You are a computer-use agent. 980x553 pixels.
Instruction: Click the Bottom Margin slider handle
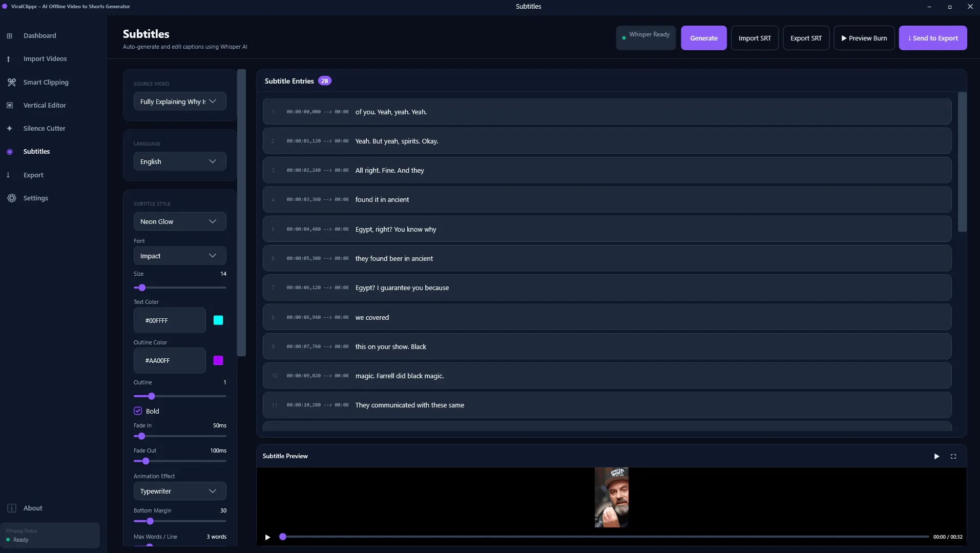pyautogui.click(x=150, y=521)
